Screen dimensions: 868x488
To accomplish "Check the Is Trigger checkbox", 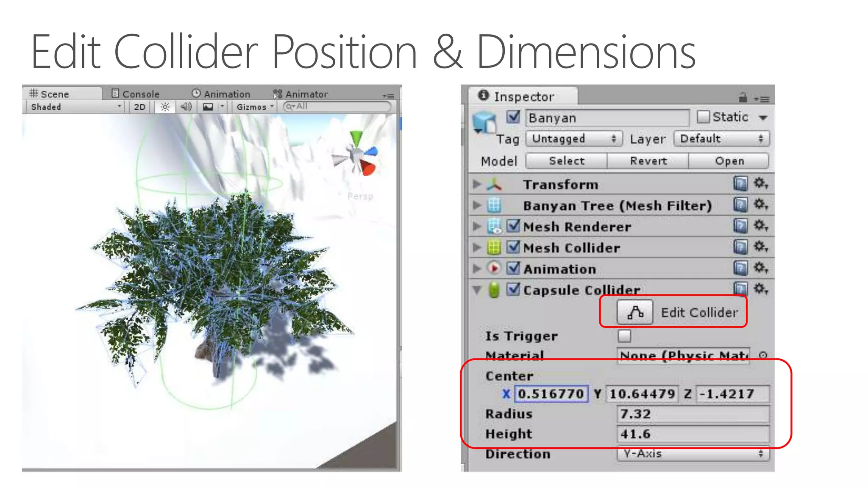I will tap(624, 336).
